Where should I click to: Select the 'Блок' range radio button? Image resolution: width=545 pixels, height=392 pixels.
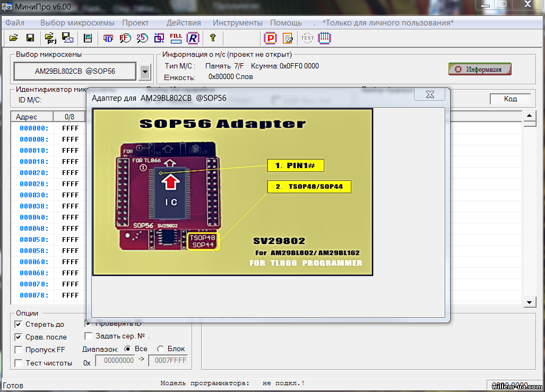[x=161, y=349]
